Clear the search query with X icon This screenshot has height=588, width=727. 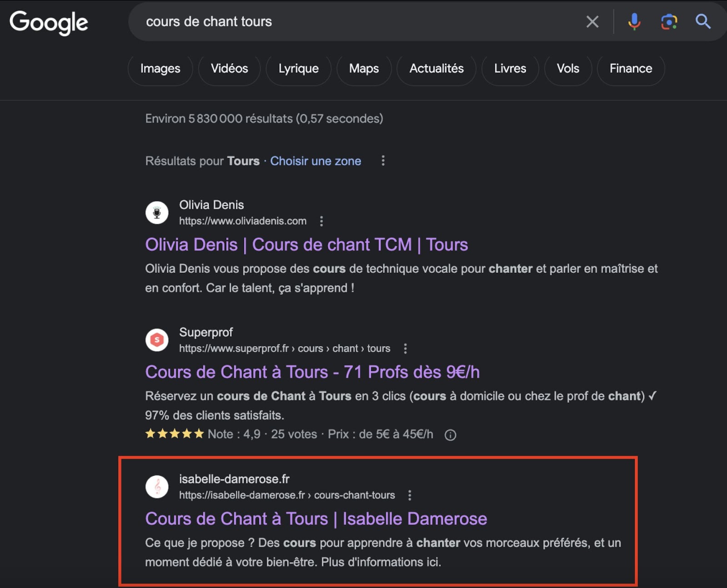592,21
